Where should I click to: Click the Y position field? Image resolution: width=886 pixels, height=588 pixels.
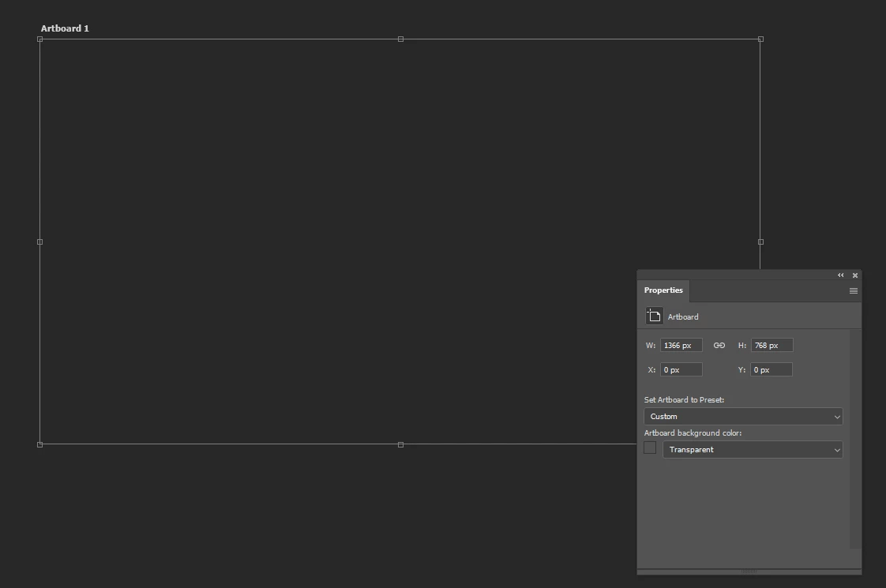pyautogui.click(x=771, y=369)
